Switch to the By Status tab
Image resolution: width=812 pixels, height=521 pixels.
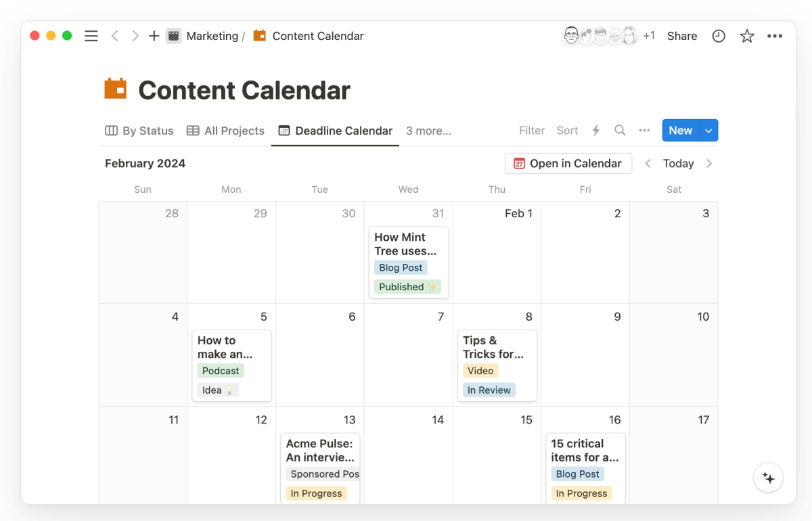139,131
